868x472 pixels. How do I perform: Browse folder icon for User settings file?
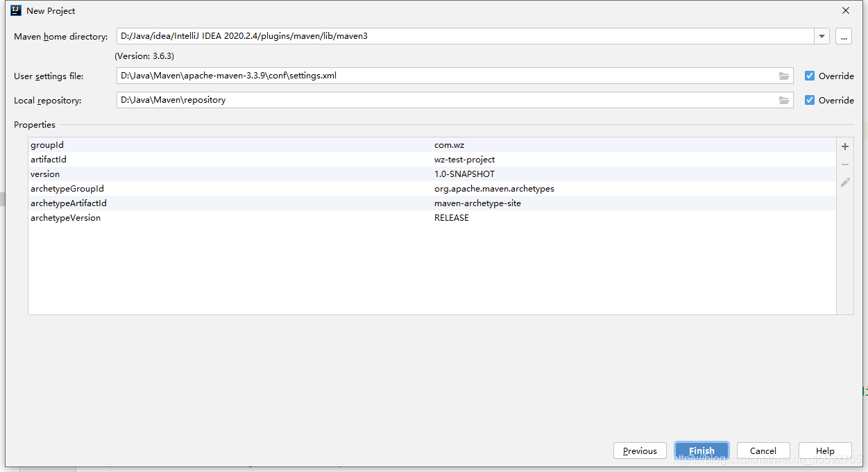(x=784, y=76)
